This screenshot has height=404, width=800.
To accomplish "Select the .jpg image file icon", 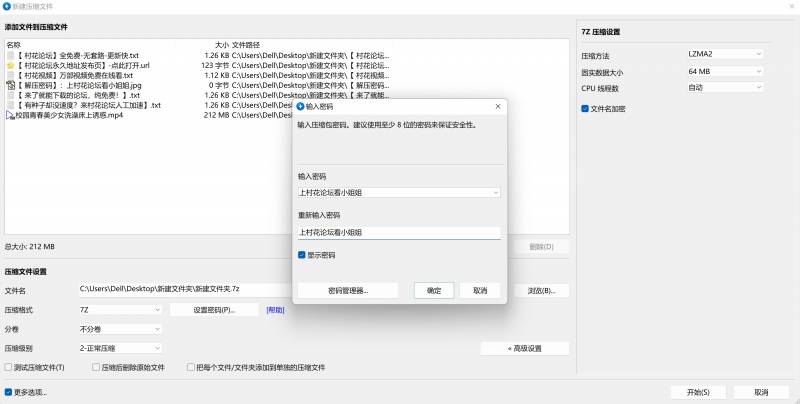I will pyautogui.click(x=10, y=85).
